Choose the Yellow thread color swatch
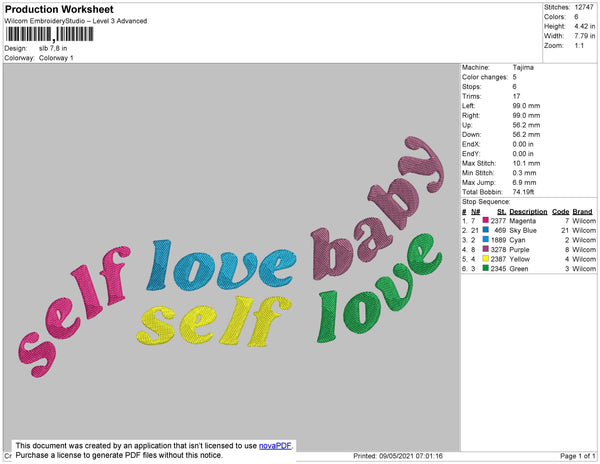Viewport: 600px width, 464px height. click(486, 260)
